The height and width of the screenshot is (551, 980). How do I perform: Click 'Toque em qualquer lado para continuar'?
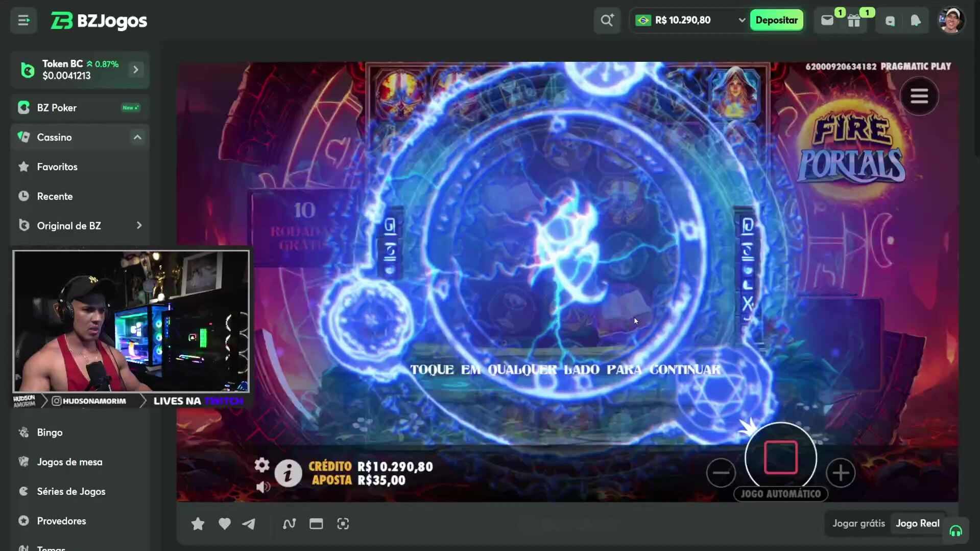tap(565, 370)
